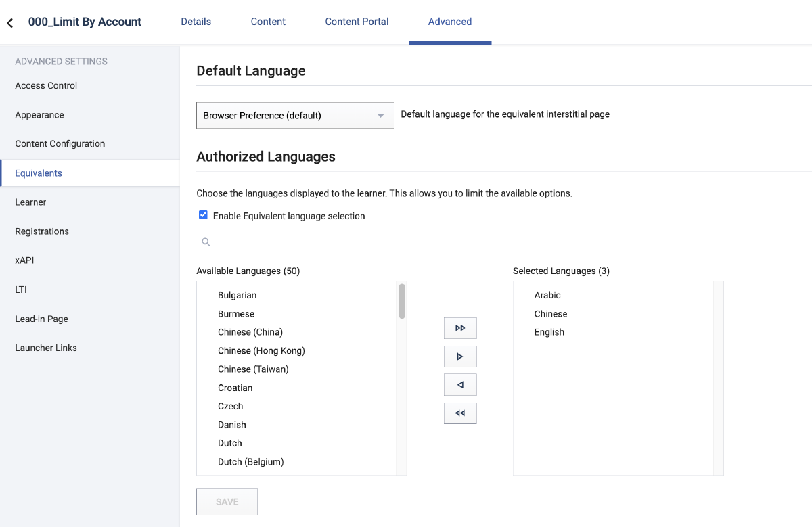This screenshot has height=527, width=812.
Task: Remove all languages from selected list
Action: (460, 413)
